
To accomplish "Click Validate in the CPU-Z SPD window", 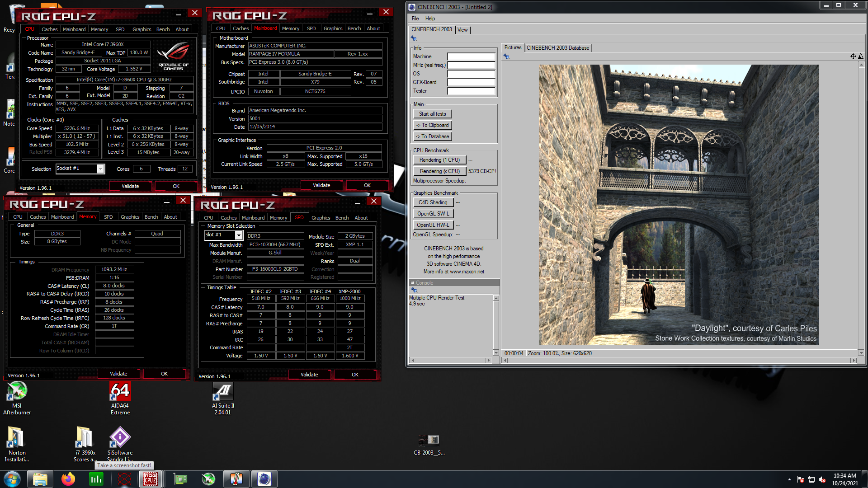I will [x=309, y=375].
